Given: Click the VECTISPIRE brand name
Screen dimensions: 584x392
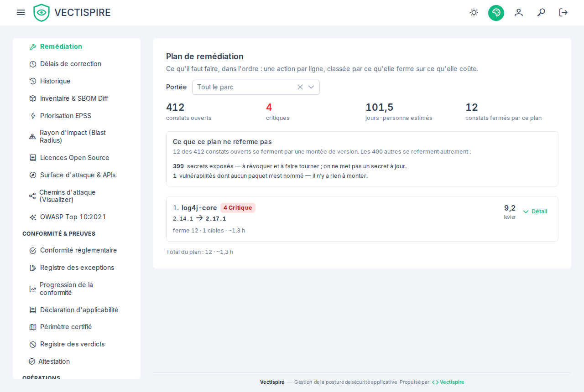Looking at the screenshot, I should [83, 13].
